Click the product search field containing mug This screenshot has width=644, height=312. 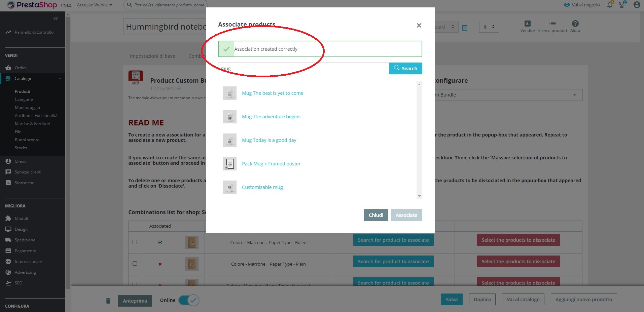point(303,69)
